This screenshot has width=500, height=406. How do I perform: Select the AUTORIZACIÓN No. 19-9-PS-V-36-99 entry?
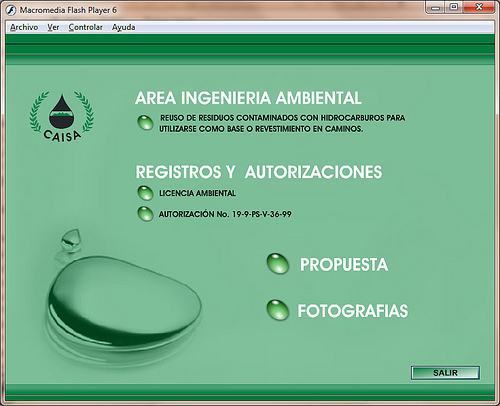(225, 214)
